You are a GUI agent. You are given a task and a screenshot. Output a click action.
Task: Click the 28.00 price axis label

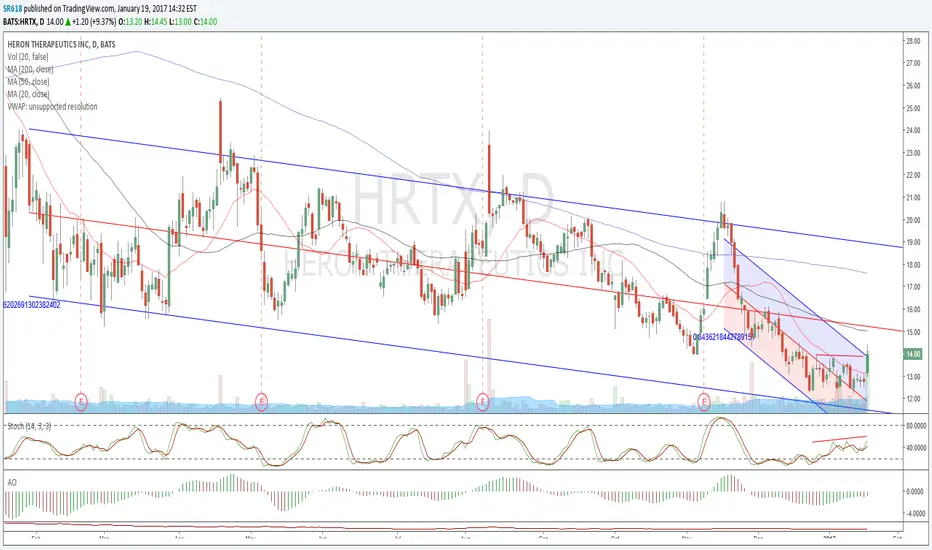(912, 41)
